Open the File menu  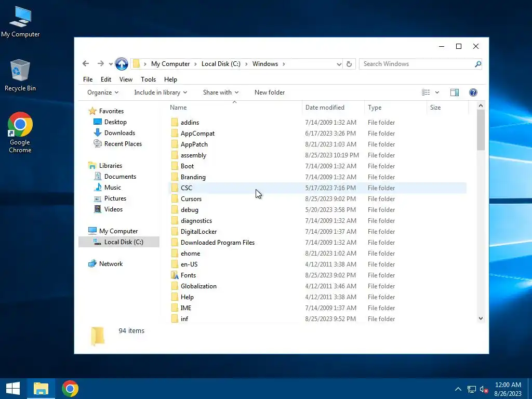(x=87, y=79)
